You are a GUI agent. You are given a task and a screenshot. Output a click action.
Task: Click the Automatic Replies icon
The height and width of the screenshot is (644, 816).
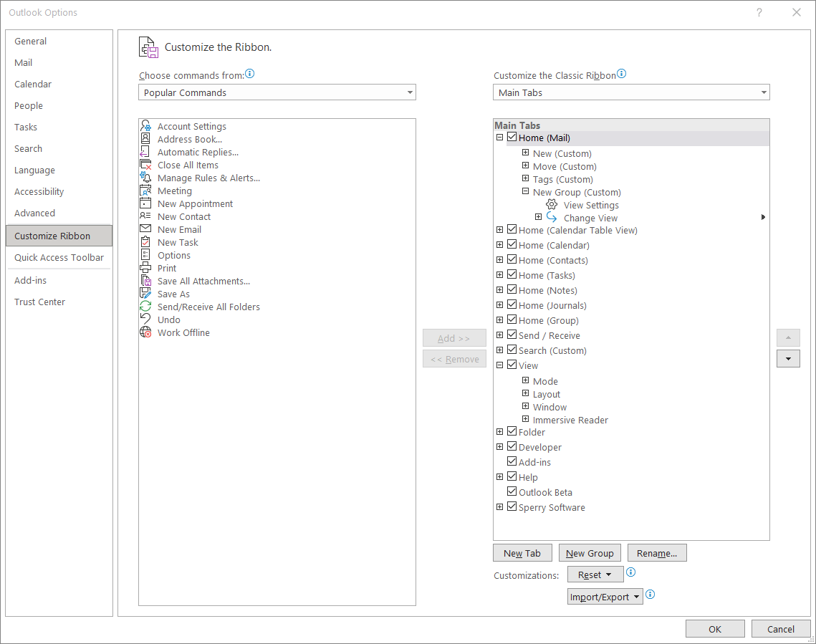pyautogui.click(x=145, y=152)
